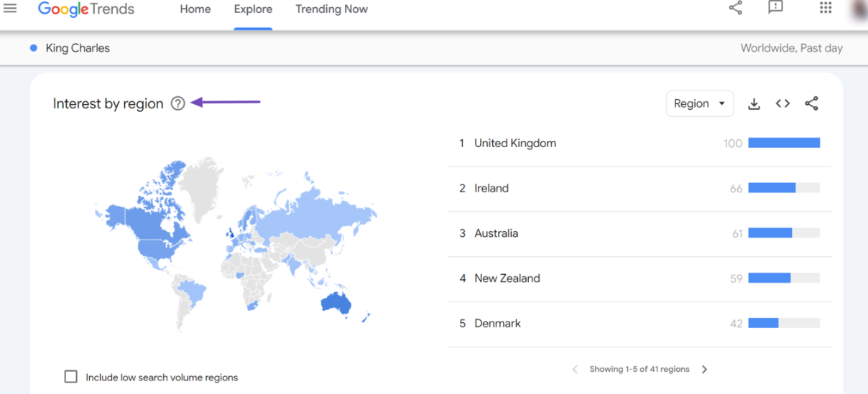Viewport: 868px width, 394px height.
Task: Click the King Charles search term
Action: coord(78,48)
